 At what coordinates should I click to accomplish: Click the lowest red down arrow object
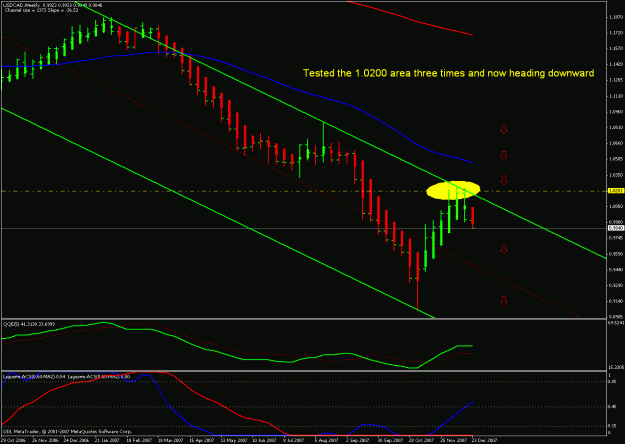(504, 301)
